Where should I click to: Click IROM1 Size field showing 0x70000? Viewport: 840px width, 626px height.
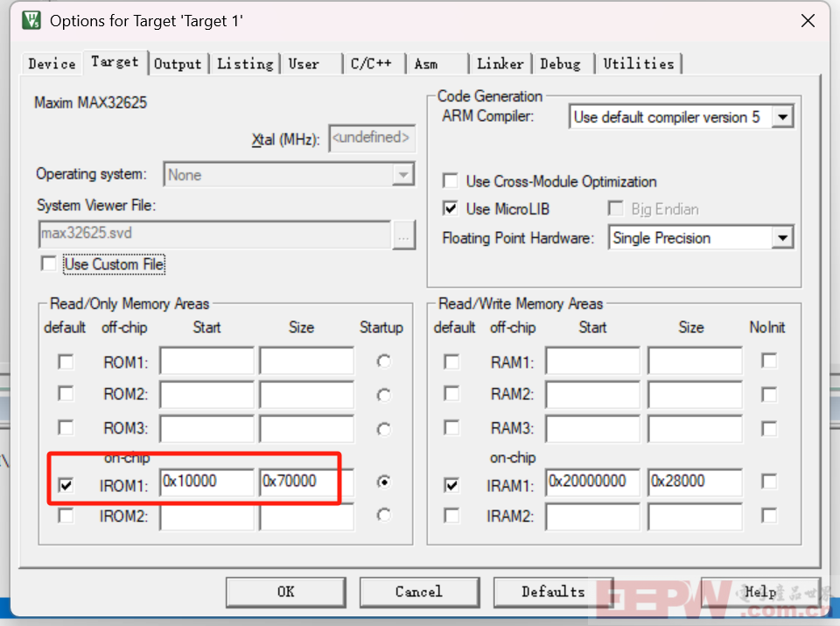click(x=307, y=482)
